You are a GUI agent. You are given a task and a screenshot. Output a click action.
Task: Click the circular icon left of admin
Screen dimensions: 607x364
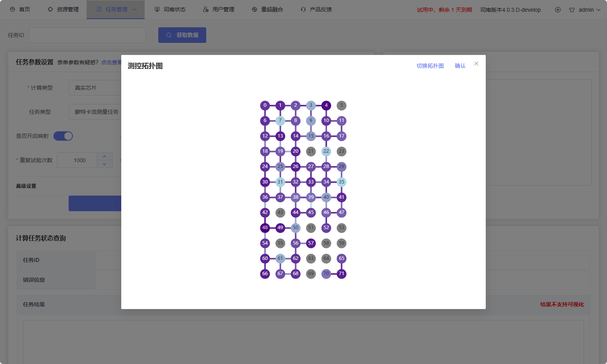557,10
